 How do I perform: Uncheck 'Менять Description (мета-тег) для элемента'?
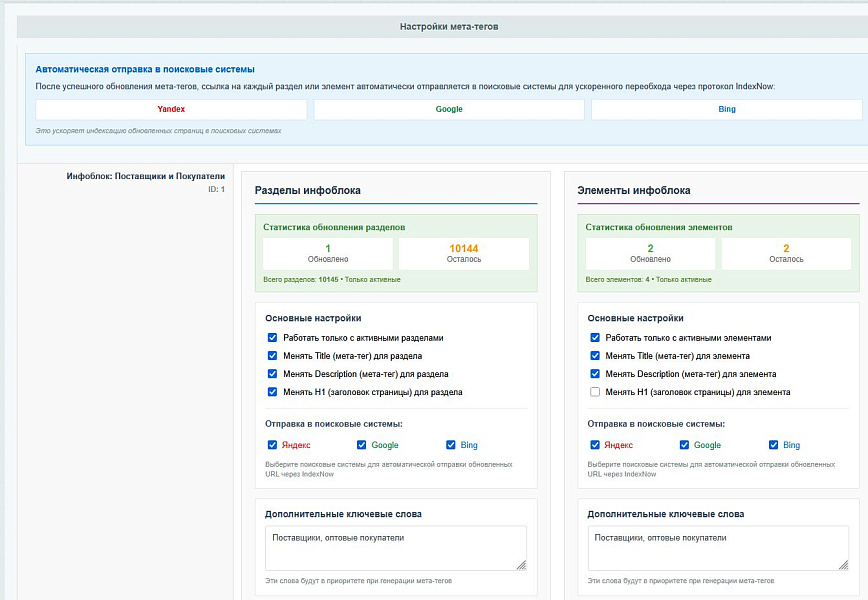(595, 374)
